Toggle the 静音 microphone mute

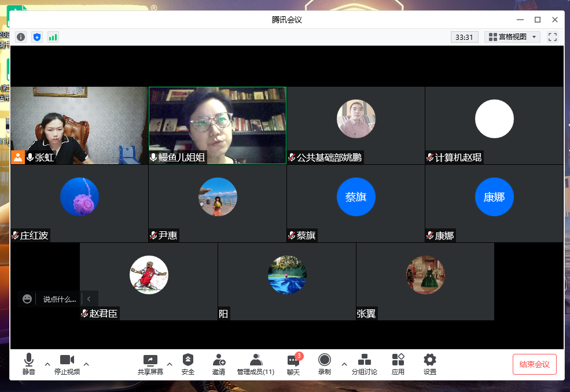coord(29,364)
